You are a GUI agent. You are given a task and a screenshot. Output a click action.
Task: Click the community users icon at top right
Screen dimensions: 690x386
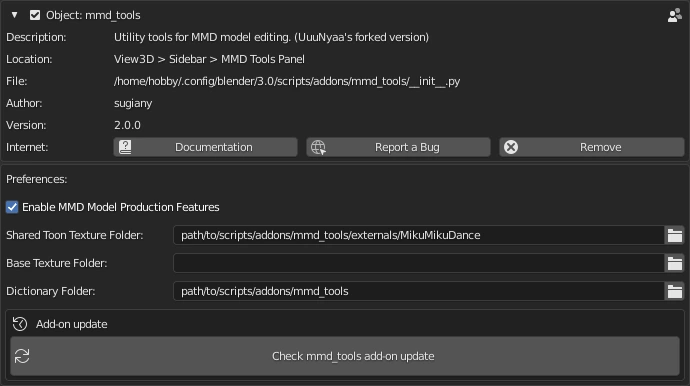tap(674, 15)
